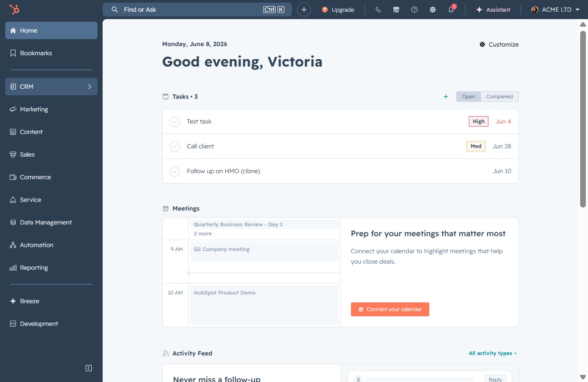588x382 pixels.
Task: Open the Content menu
Action: (x=51, y=132)
